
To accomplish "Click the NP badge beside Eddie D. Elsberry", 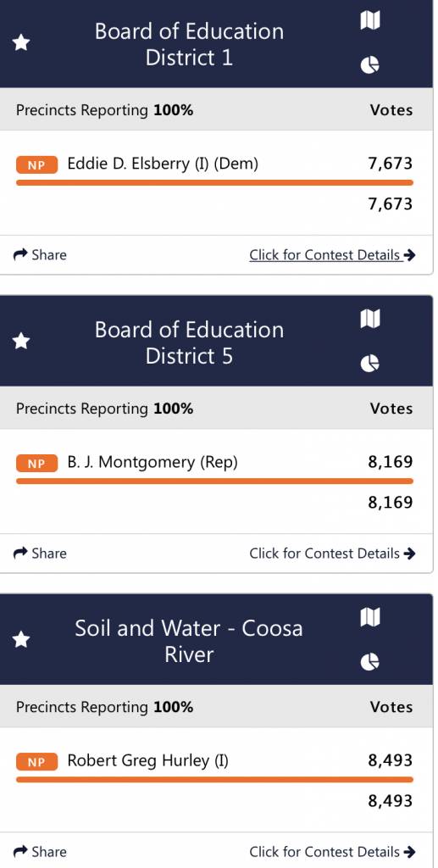I will [x=36, y=165].
